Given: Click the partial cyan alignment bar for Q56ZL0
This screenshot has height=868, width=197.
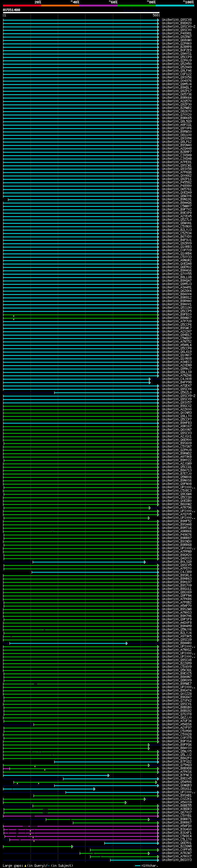Looking at the screenshot, I should 107,393.
